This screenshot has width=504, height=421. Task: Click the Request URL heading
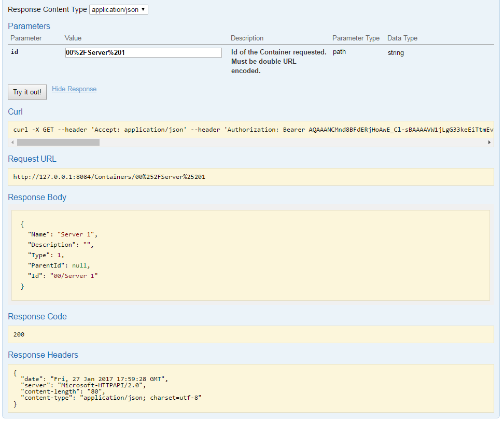click(32, 159)
